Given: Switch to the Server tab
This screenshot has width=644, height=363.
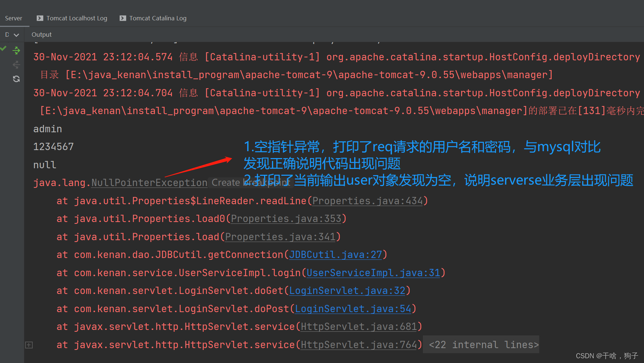Looking at the screenshot, I should (x=13, y=18).
